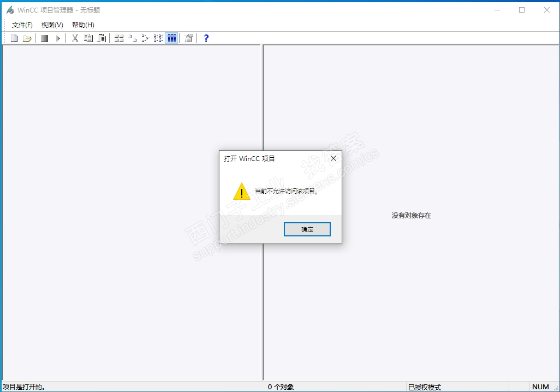
Task: Confirm the dialog with 确定 button
Action: point(307,229)
